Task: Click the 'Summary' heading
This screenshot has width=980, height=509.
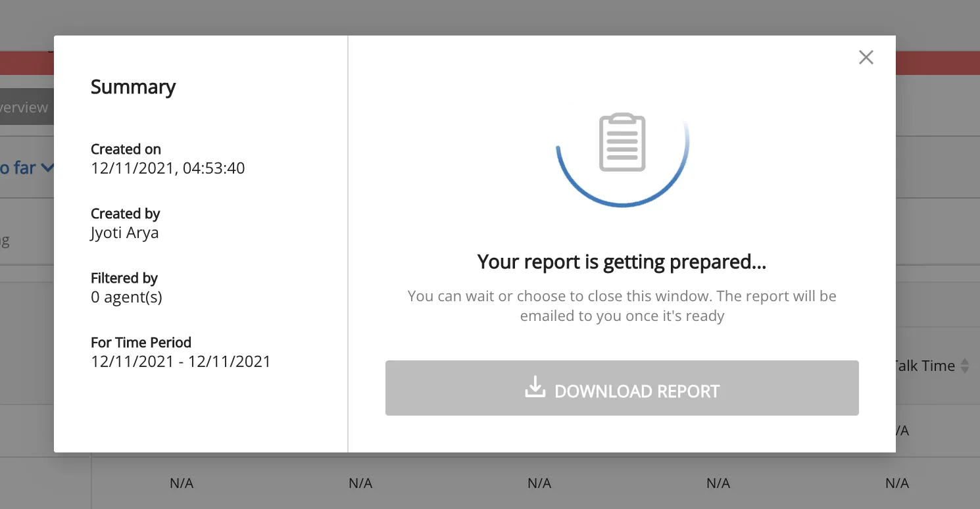Action: pos(134,87)
